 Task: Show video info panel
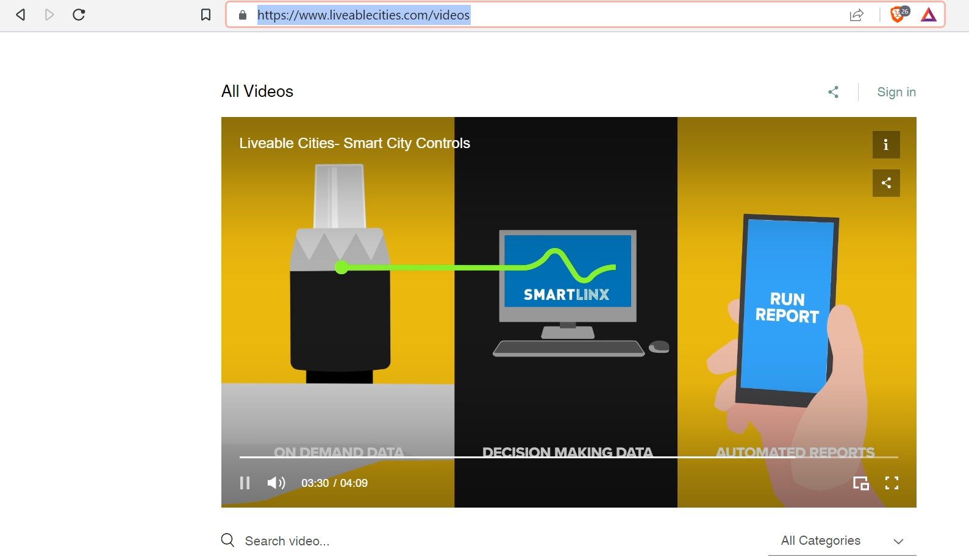click(x=886, y=144)
